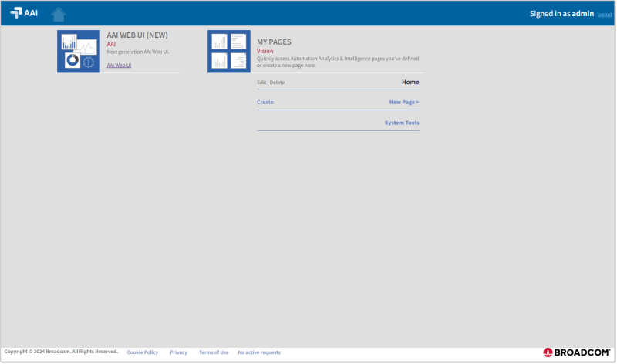Go to home via house icon
The height and width of the screenshot is (364, 617).
coord(59,14)
